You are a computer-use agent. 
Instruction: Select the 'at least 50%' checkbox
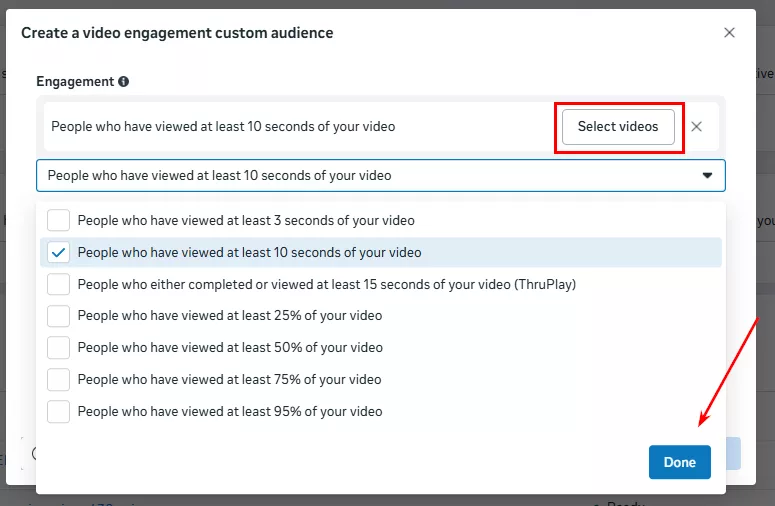pos(59,348)
